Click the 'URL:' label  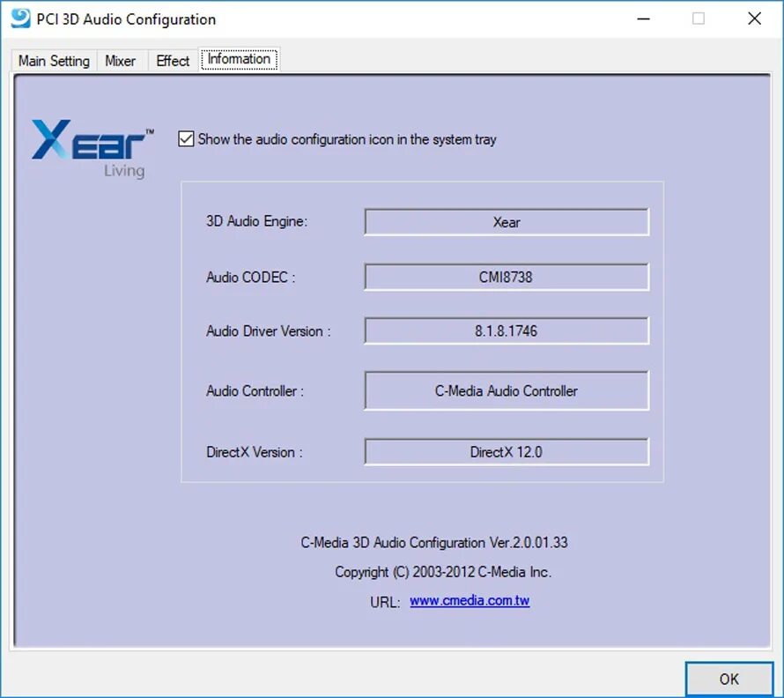click(x=385, y=602)
